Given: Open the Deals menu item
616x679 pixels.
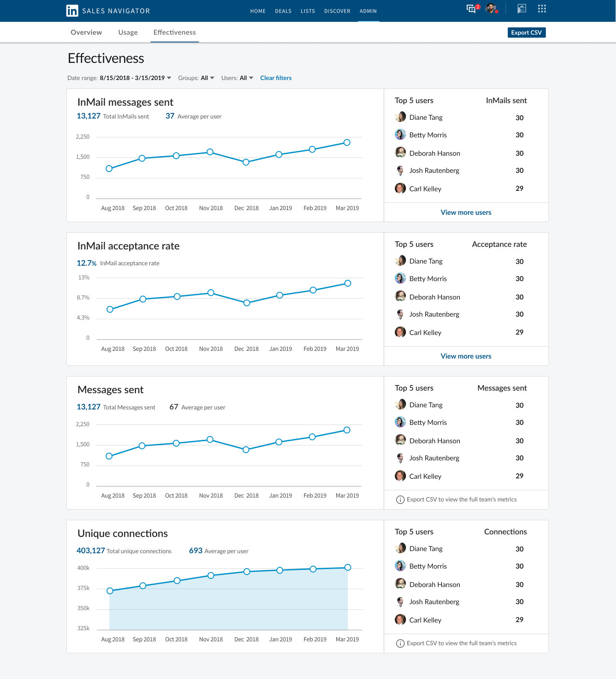Looking at the screenshot, I should pyautogui.click(x=283, y=11).
